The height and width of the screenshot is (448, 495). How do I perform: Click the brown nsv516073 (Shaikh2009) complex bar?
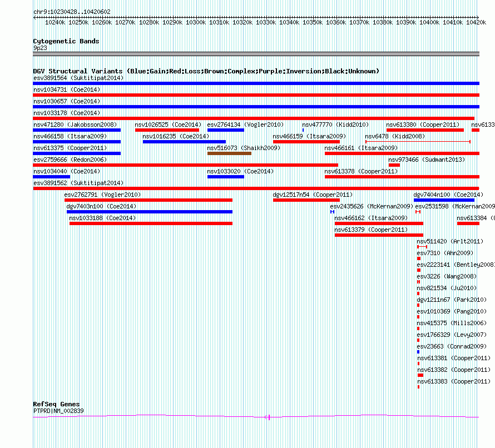pyautogui.click(x=229, y=153)
